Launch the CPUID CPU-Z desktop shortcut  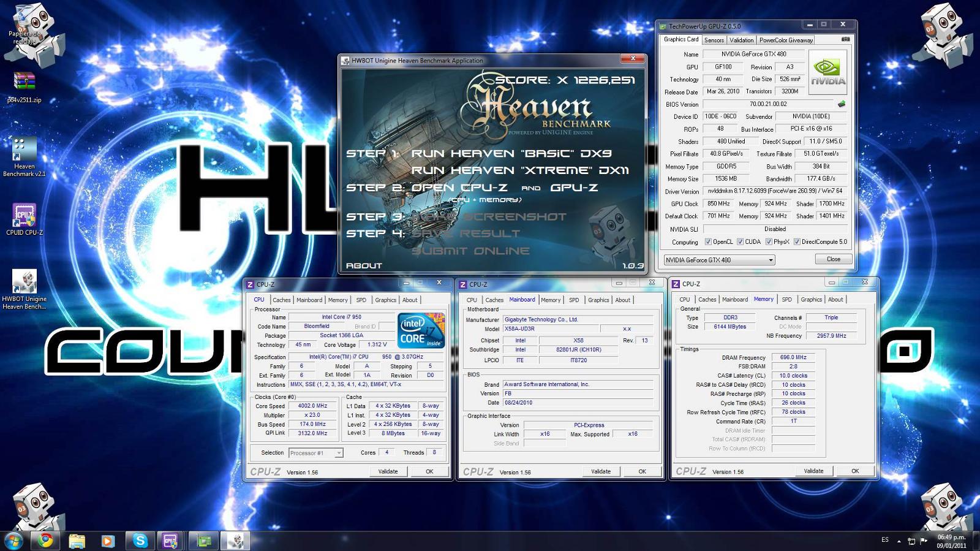click(24, 219)
